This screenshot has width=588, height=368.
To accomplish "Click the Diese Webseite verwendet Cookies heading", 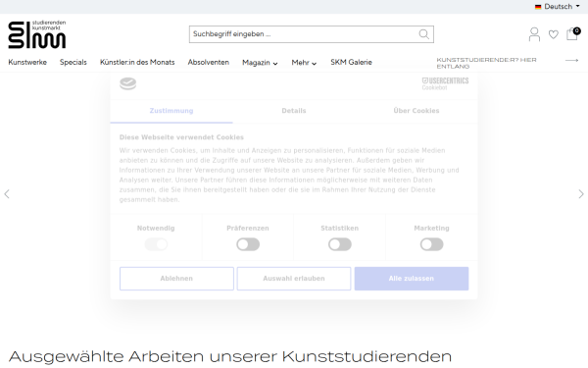I will point(181,137).
